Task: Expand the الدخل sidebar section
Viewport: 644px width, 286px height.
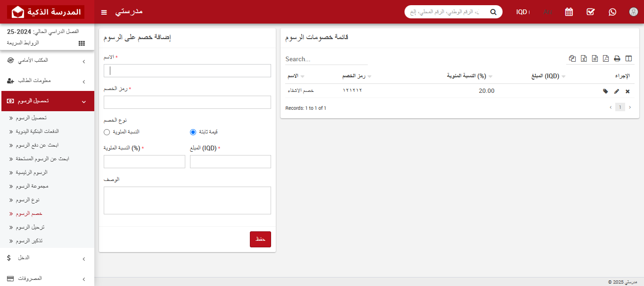Action: [x=47, y=258]
